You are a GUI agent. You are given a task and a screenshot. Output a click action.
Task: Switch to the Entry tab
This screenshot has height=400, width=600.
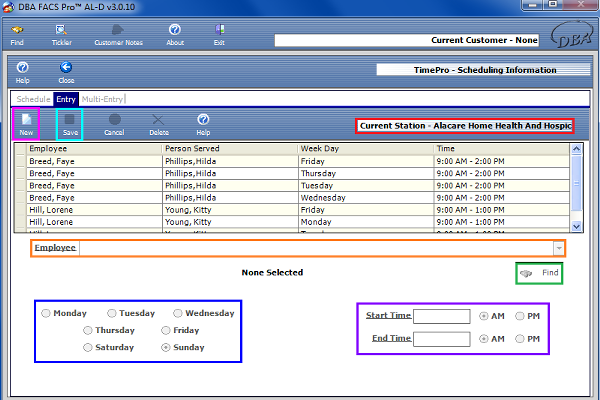tap(66, 99)
